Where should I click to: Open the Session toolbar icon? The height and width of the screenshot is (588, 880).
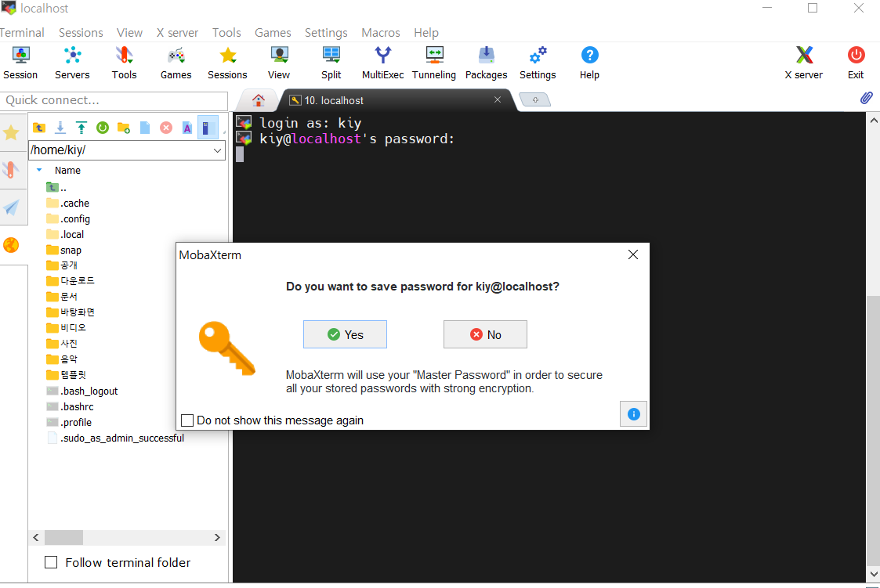(20, 63)
